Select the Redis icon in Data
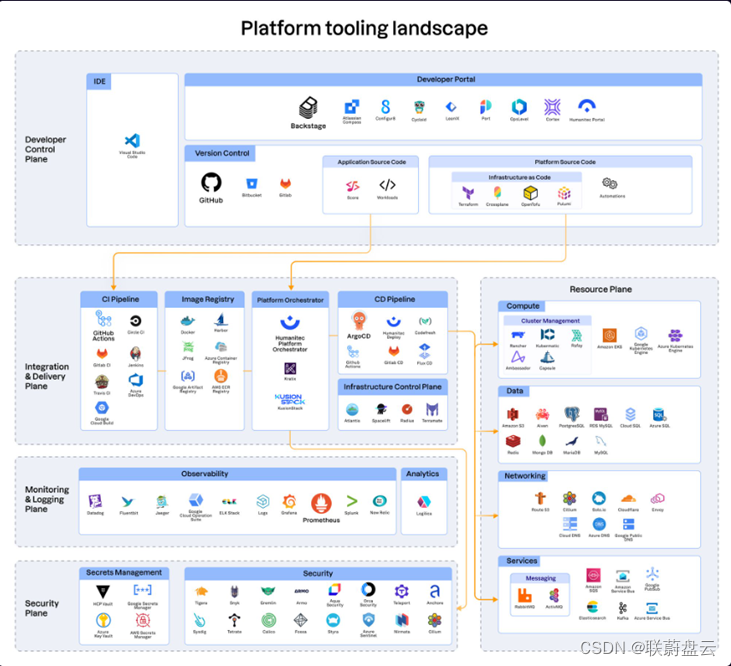Viewport: 731px width, 666px height. point(513,441)
